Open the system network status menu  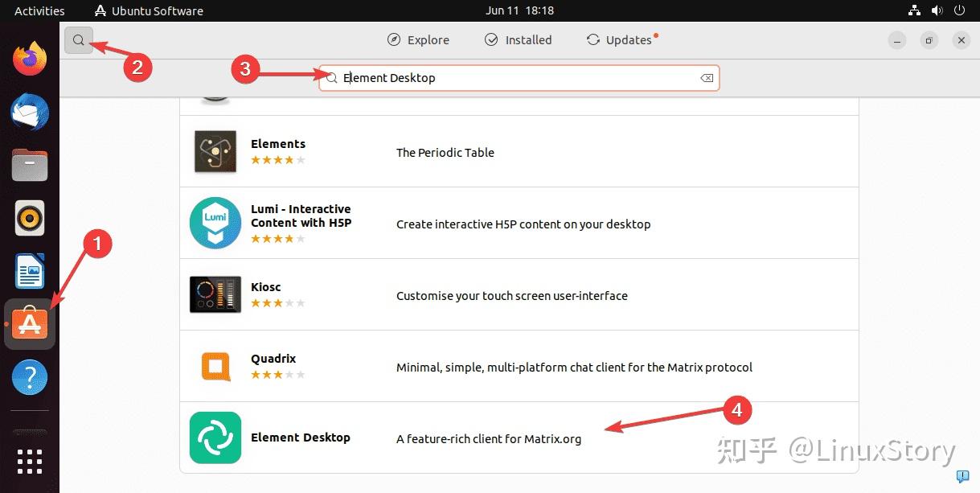[914, 10]
